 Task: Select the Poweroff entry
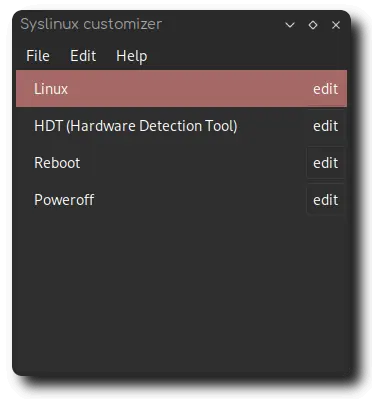coord(181,200)
